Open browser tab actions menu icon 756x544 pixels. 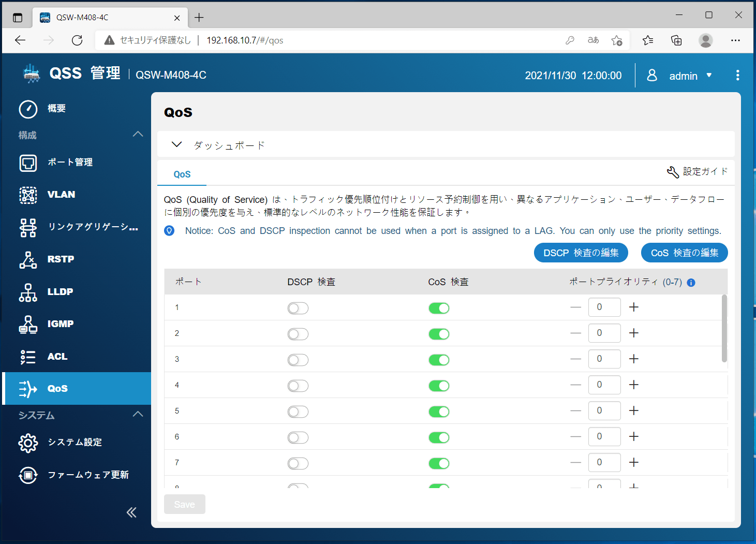(x=18, y=18)
